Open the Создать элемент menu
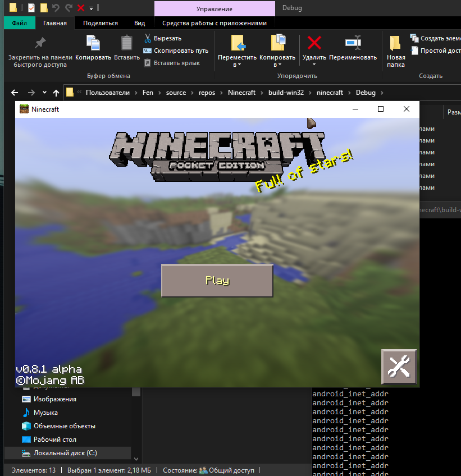This screenshot has width=461, height=476. point(435,38)
